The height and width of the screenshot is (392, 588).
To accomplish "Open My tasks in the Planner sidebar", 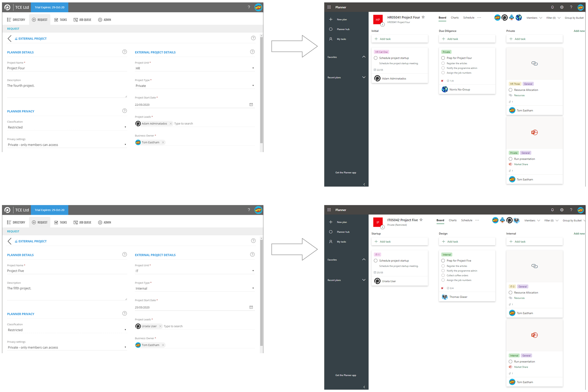I will click(x=341, y=39).
